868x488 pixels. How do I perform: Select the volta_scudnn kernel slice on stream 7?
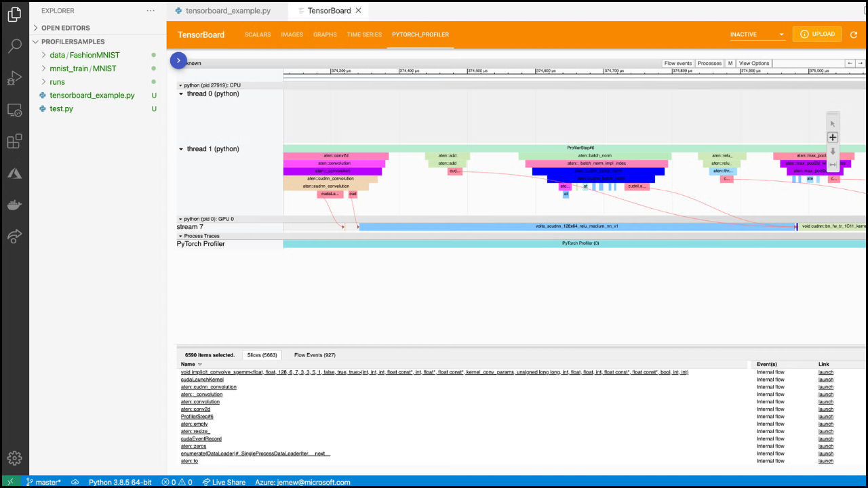(576, 226)
